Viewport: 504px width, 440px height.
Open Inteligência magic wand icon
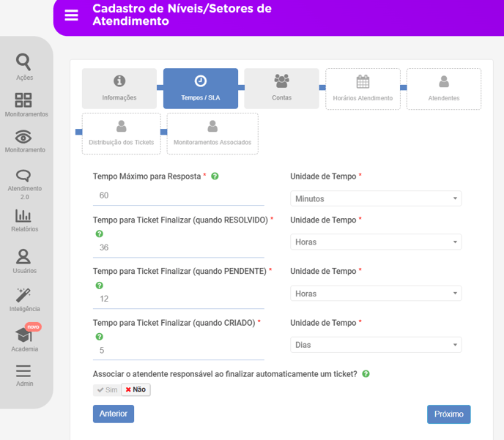pos(23,295)
